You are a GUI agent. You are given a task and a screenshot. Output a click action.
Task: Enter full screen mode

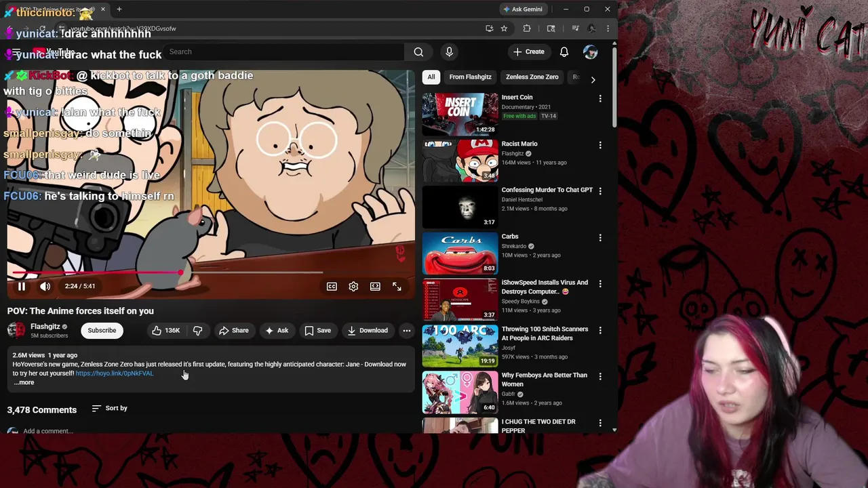click(x=397, y=287)
